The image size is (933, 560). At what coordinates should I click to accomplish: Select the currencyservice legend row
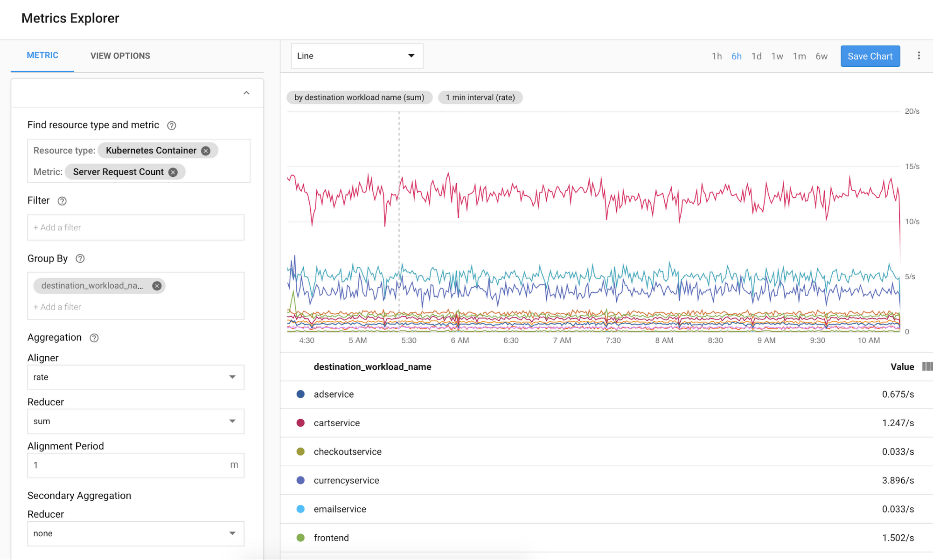[606, 480]
